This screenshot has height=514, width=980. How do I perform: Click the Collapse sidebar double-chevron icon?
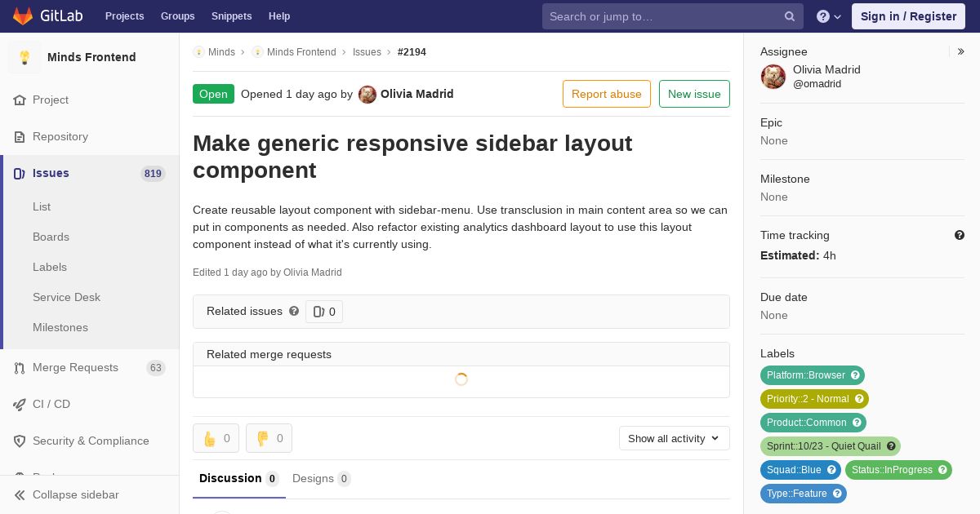20,495
